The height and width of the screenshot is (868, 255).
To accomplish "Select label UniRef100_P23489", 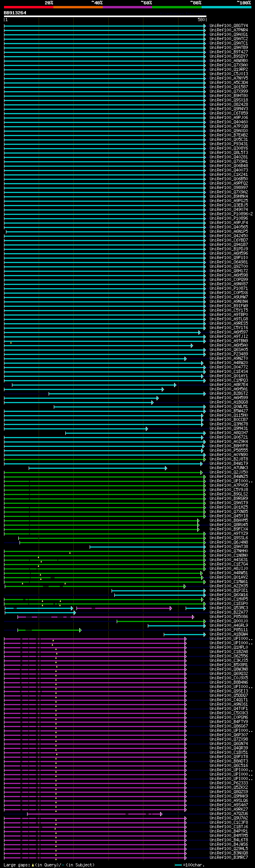I will point(229,354).
